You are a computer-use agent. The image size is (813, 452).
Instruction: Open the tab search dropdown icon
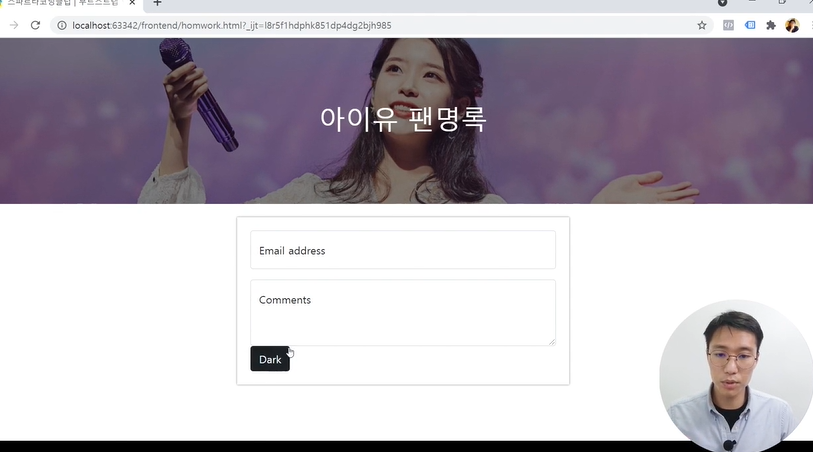pyautogui.click(x=722, y=3)
